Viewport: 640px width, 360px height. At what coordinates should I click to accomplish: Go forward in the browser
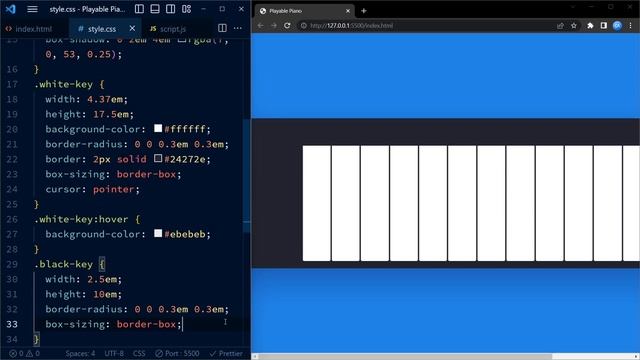(x=274, y=25)
